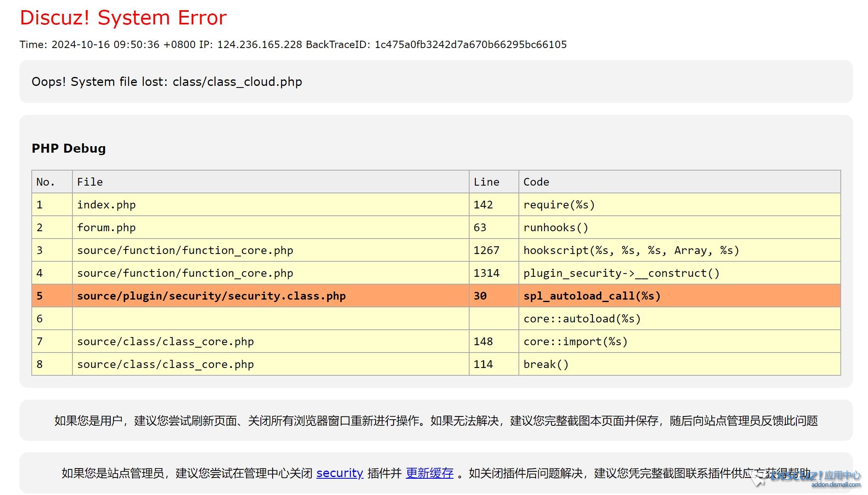Screen dimensions: 868x495
Task: Click function_core.php cell in row 4
Action: [271, 273]
